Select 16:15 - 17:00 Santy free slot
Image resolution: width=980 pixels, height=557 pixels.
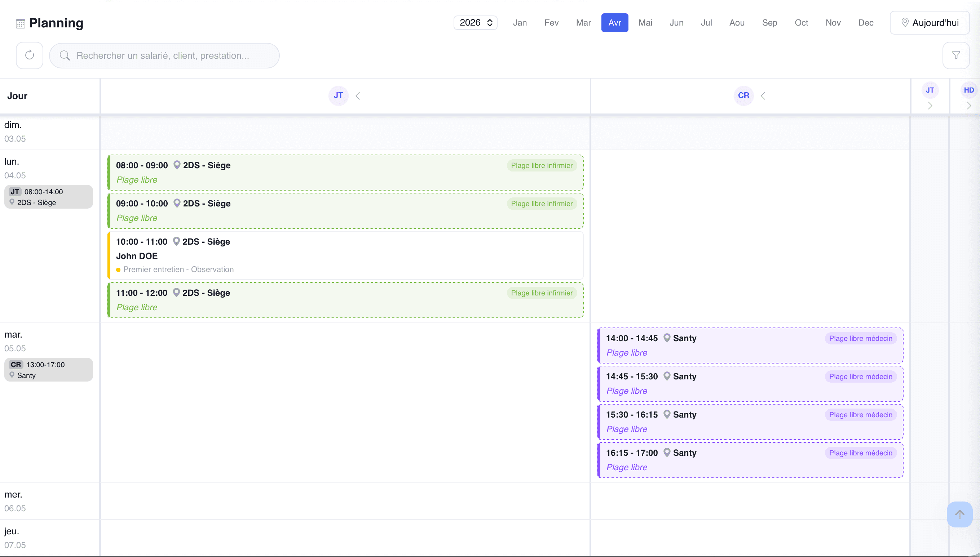point(750,460)
